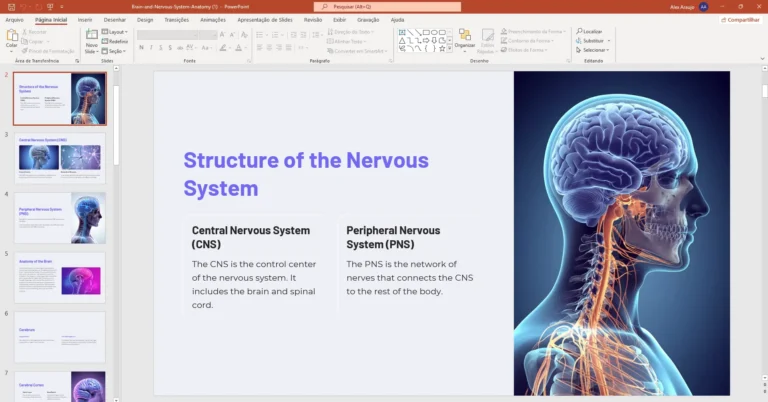Toggle center text alignment

click(x=269, y=47)
